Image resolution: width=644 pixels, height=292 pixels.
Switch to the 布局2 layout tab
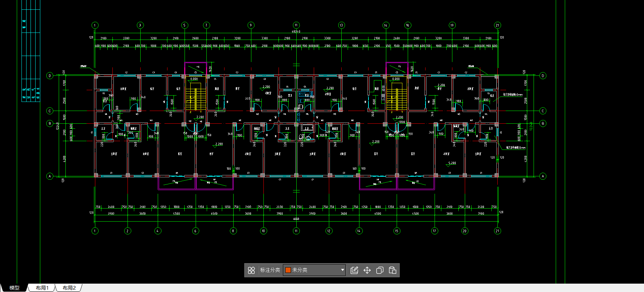click(69, 288)
